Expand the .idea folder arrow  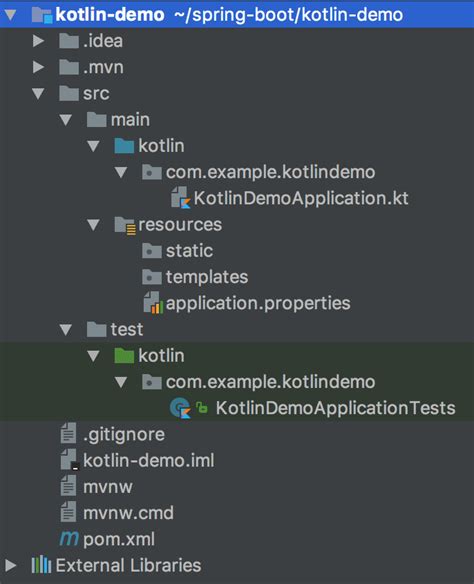[x=38, y=41]
